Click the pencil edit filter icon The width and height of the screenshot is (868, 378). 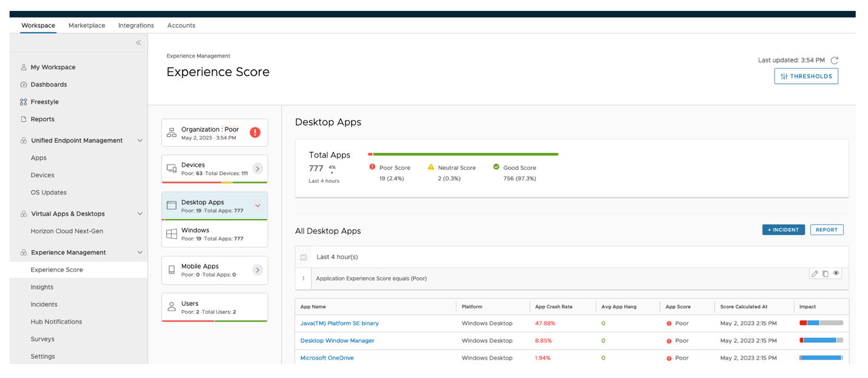(815, 274)
